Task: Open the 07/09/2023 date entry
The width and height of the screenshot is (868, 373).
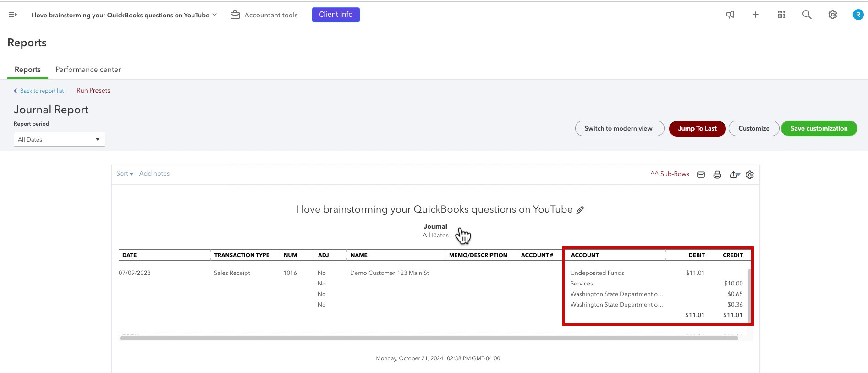Action: click(x=135, y=273)
